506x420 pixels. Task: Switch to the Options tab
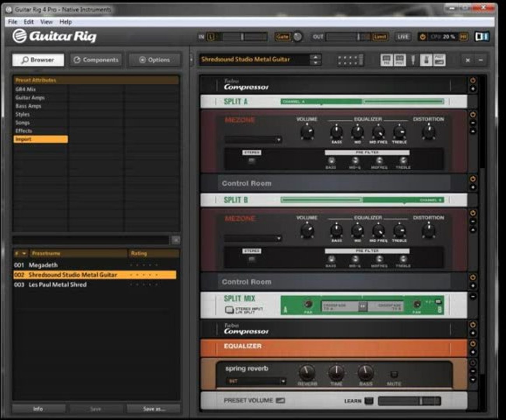pyautogui.click(x=155, y=60)
